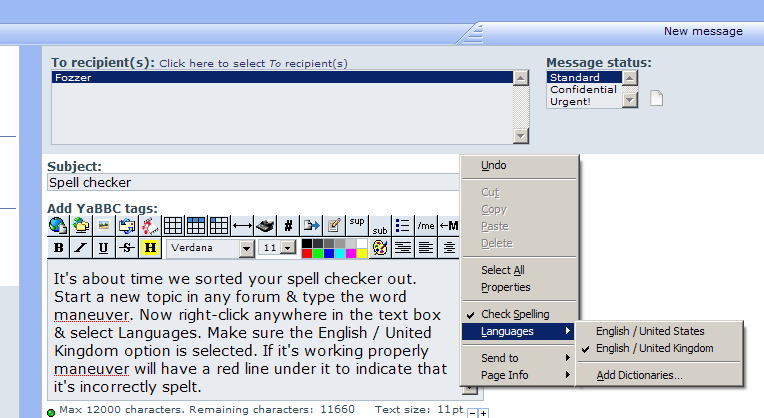764x418 pixels.
Task: Click the alignment icon right of the palette
Action: [x=402, y=247]
